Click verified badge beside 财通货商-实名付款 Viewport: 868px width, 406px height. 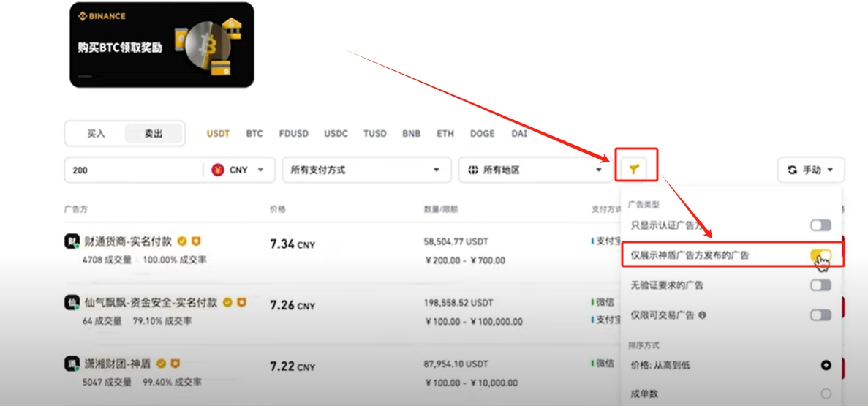(x=182, y=241)
